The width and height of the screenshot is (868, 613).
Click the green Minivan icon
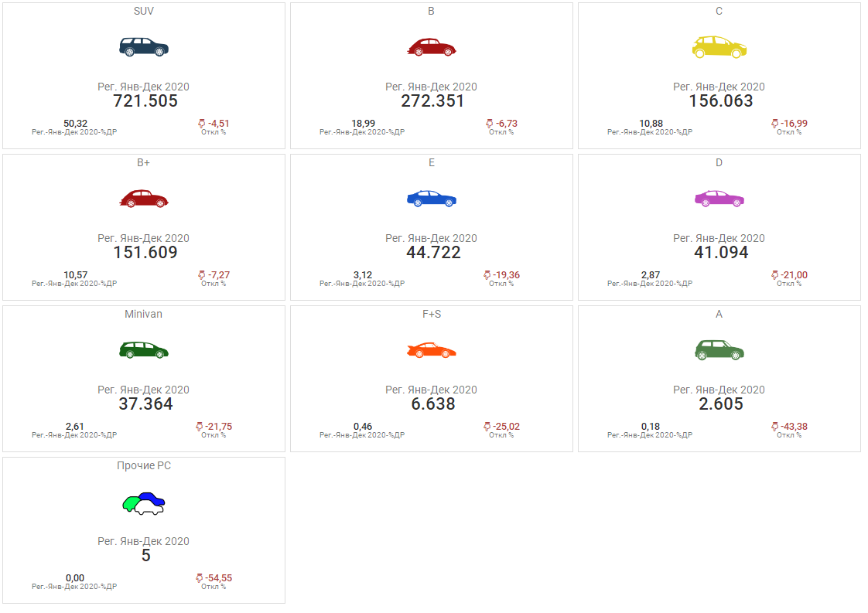click(144, 349)
